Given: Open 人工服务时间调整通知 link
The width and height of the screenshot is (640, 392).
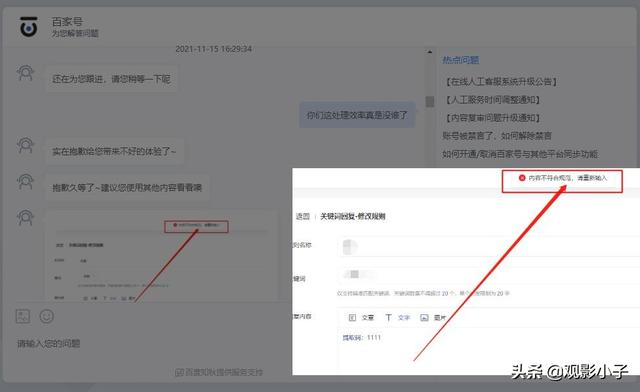Looking at the screenshot, I should (493, 100).
